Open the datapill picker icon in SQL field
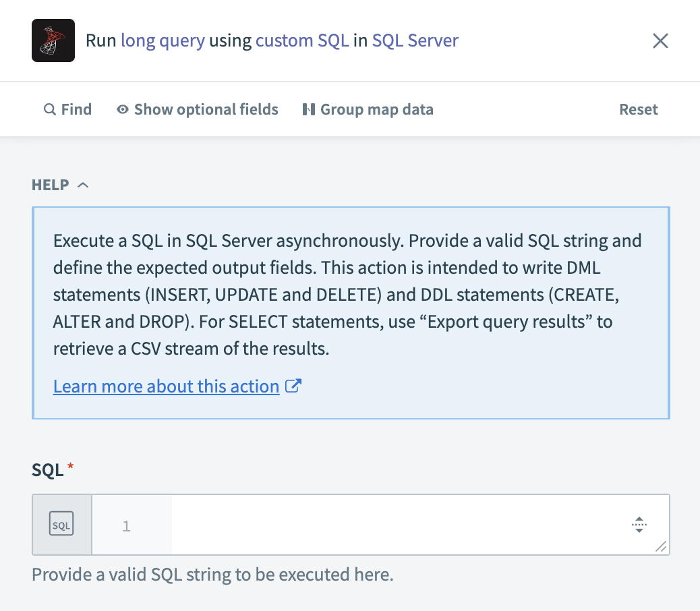The image size is (700, 611). click(x=639, y=524)
